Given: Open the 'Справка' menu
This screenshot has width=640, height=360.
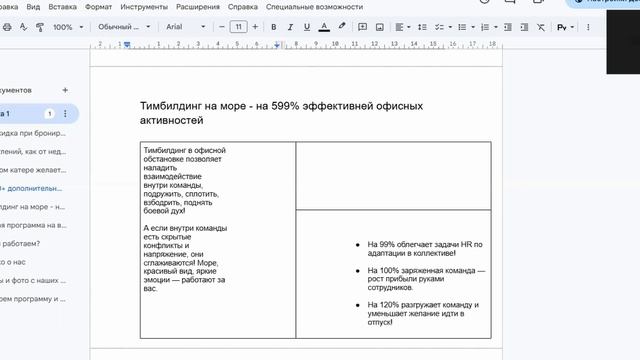Looking at the screenshot, I should pos(242,7).
